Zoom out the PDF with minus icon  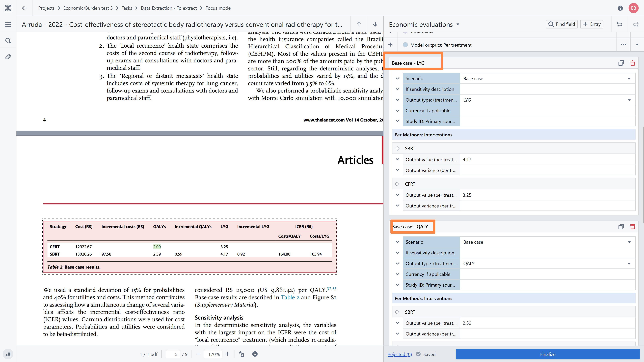point(198,354)
